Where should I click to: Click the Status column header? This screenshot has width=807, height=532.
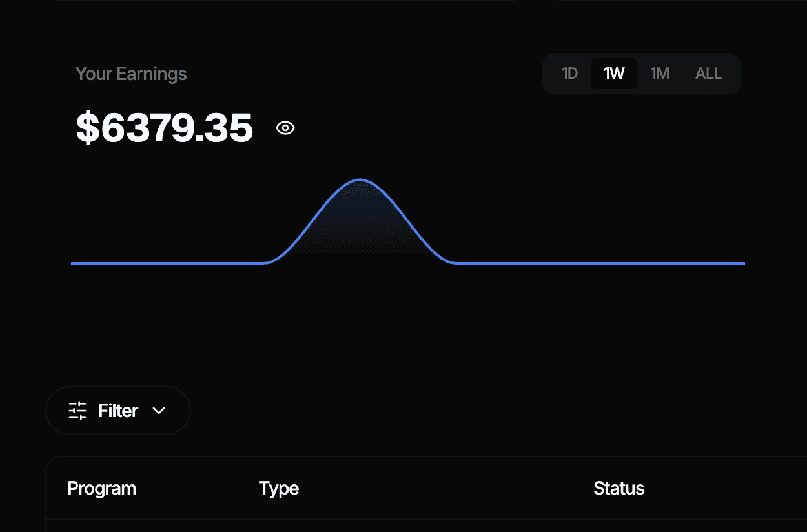coord(618,488)
